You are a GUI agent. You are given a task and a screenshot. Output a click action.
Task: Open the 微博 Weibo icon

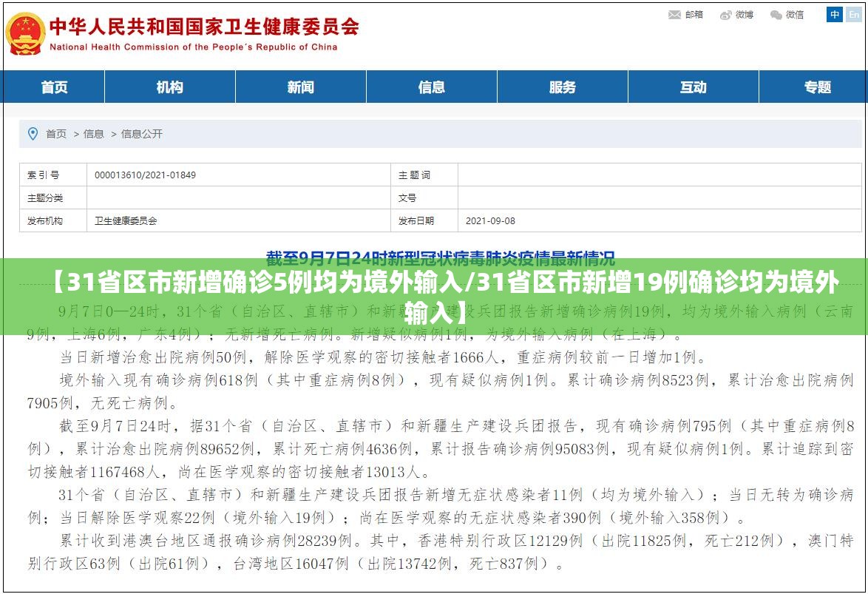pyautogui.click(x=726, y=15)
